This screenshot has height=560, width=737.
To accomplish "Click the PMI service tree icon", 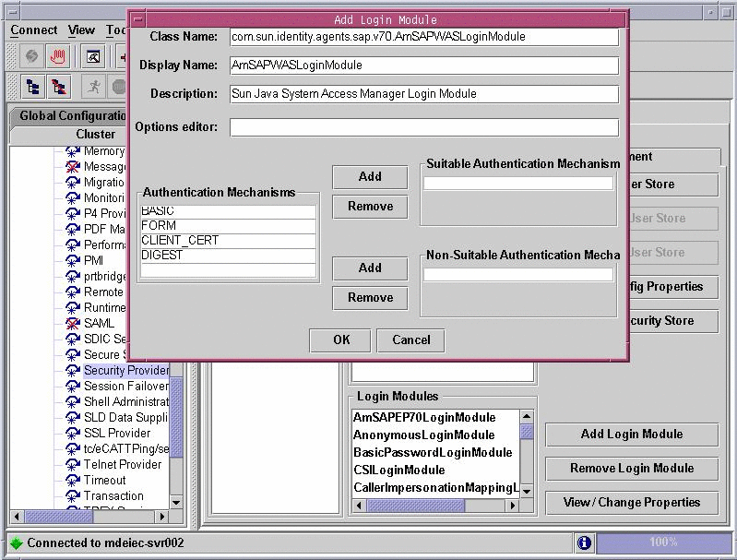I will click(72, 260).
